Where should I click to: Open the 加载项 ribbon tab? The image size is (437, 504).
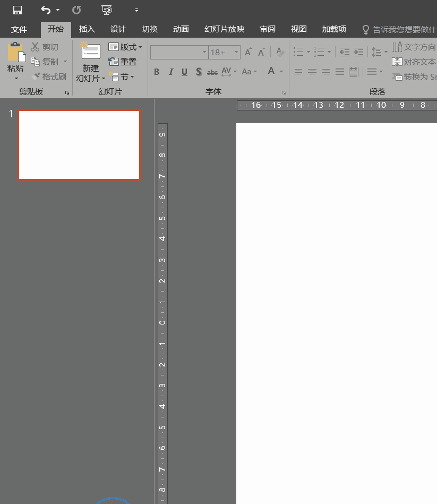[334, 29]
